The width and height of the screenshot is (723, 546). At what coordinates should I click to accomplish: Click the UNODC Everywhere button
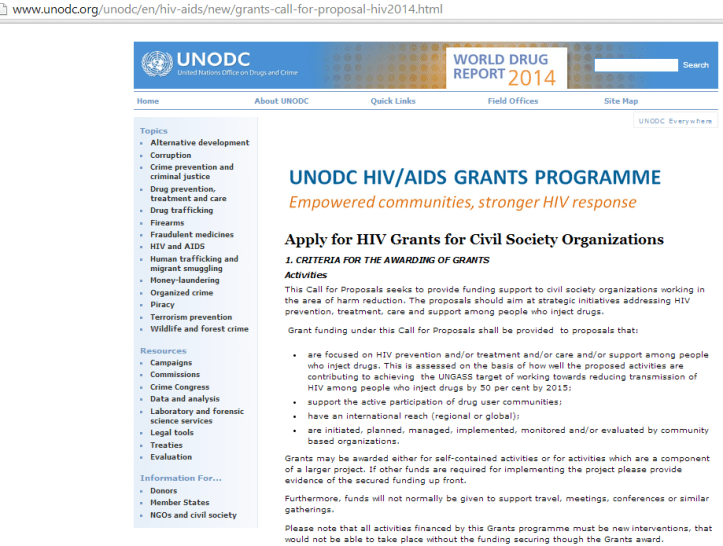click(675, 121)
